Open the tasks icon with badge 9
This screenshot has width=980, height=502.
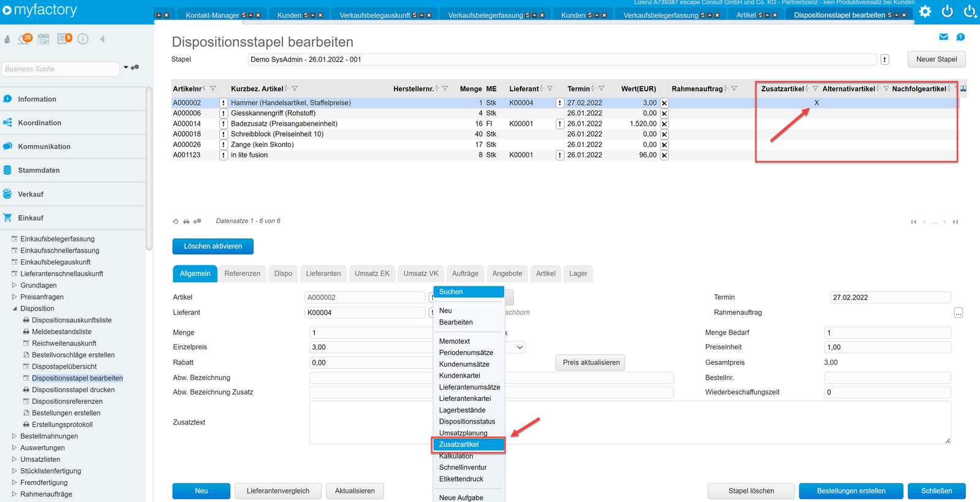point(64,39)
